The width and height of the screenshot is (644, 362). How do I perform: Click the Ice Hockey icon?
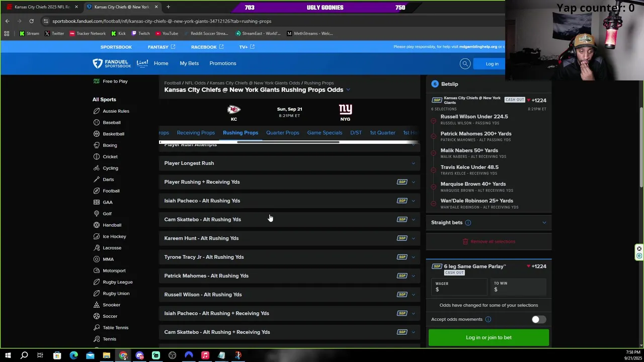tap(96, 236)
